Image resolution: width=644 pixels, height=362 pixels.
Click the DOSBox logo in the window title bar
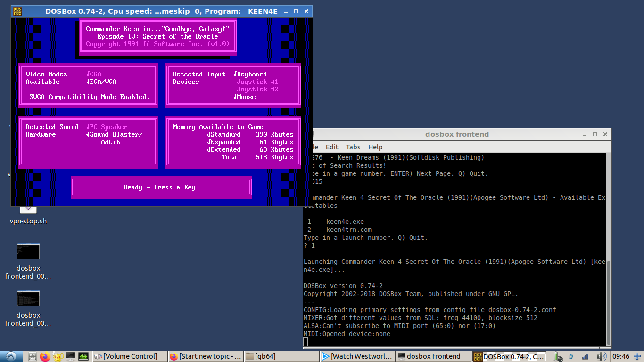coord(17,11)
